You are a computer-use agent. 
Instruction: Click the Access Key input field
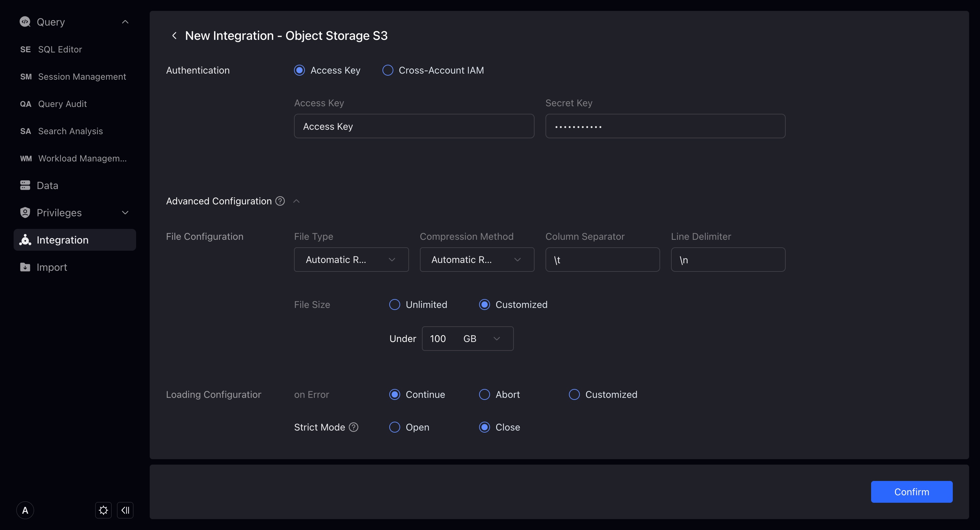[413, 126]
